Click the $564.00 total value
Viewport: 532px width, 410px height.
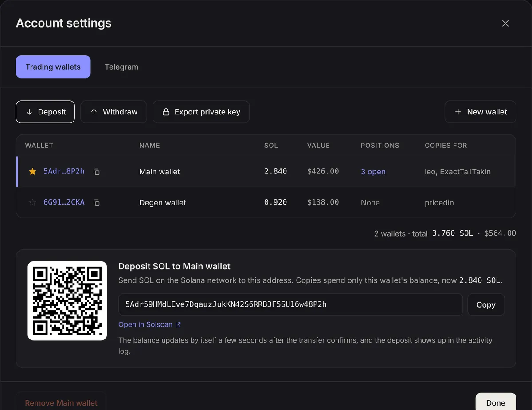click(x=500, y=233)
